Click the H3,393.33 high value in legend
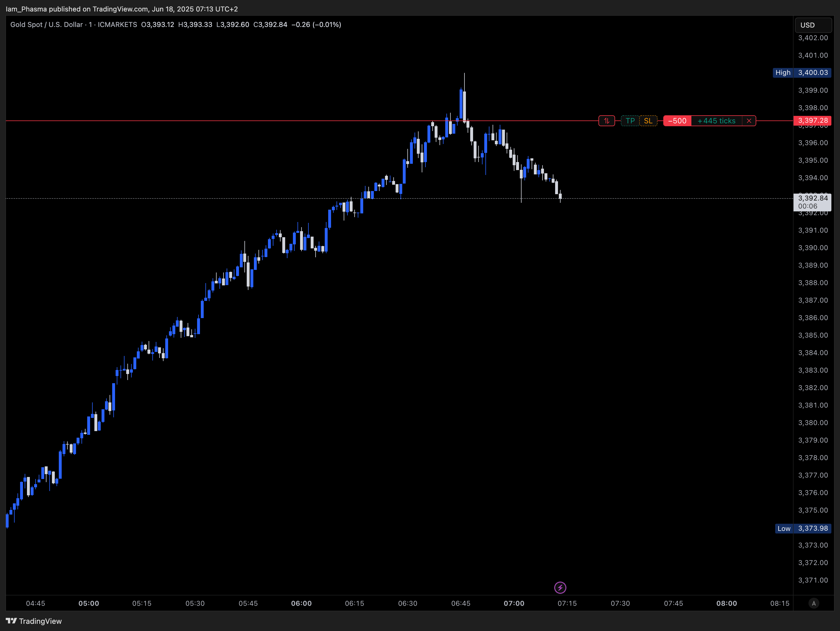Image resolution: width=840 pixels, height=631 pixels. 195,25
